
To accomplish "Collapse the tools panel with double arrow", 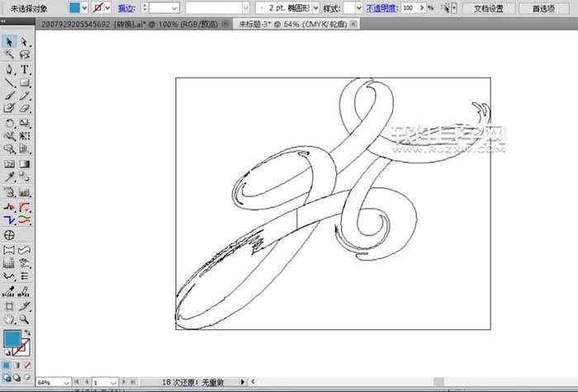I will click(x=3, y=21).
